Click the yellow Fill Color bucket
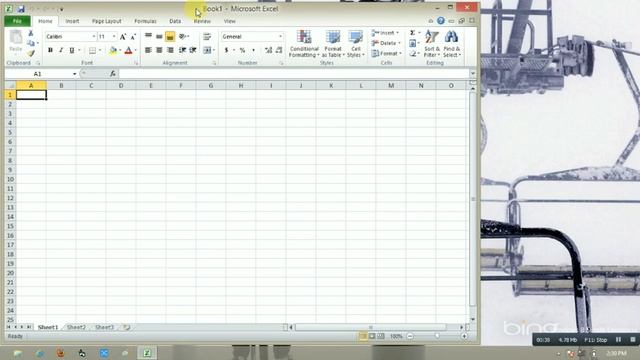 pos(113,50)
